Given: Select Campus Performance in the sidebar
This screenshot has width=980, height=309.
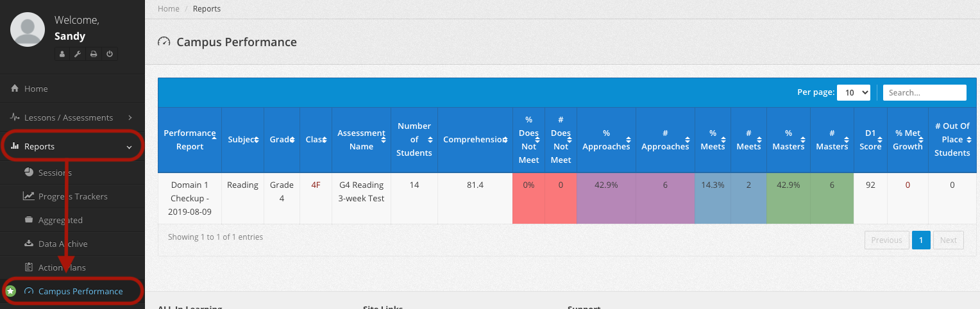Looking at the screenshot, I should click(x=80, y=292).
